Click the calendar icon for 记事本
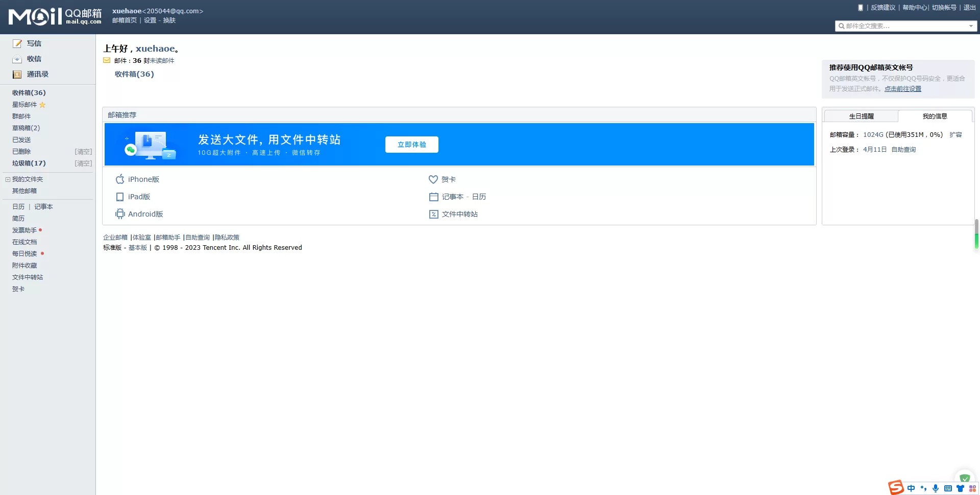The image size is (980, 495). (434, 197)
